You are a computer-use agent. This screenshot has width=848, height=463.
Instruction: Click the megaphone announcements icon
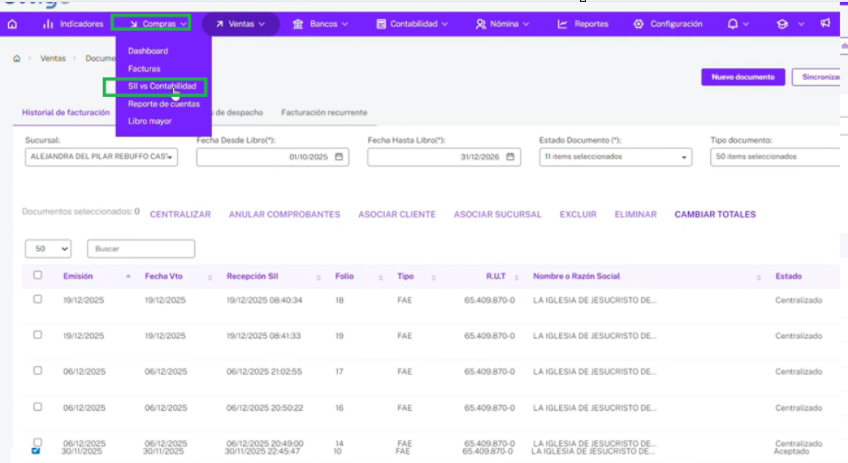pyautogui.click(x=825, y=23)
